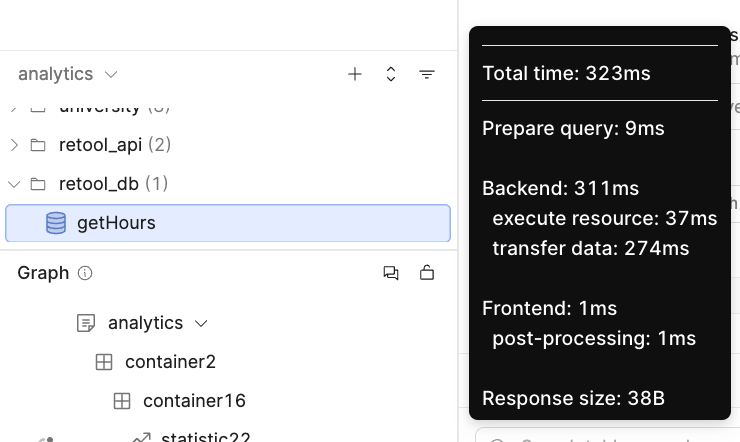Collapse the retool_db folder chevron
This screenshot has height=442, width=740.
(x=14, y=184)
